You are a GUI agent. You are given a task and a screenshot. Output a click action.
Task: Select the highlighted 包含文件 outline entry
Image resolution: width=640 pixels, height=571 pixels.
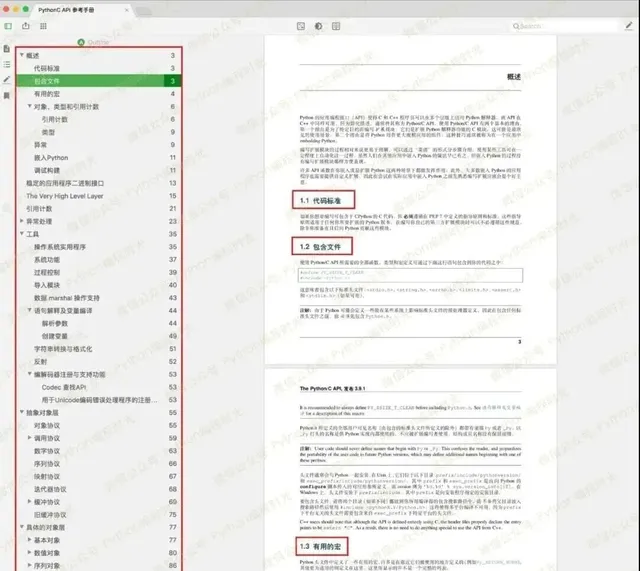click(x=98, y=81)
